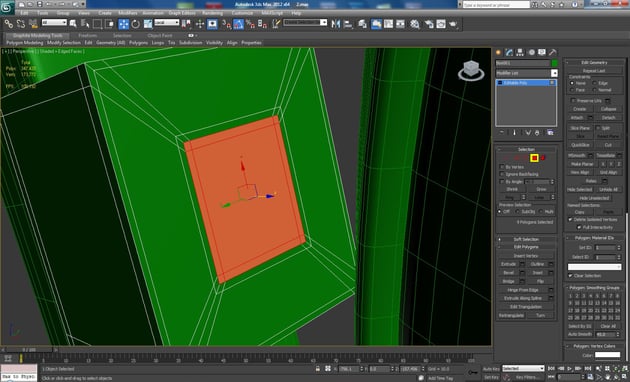Click the Hide Selected button
The image size is (630, 382).
coord(579,189)
